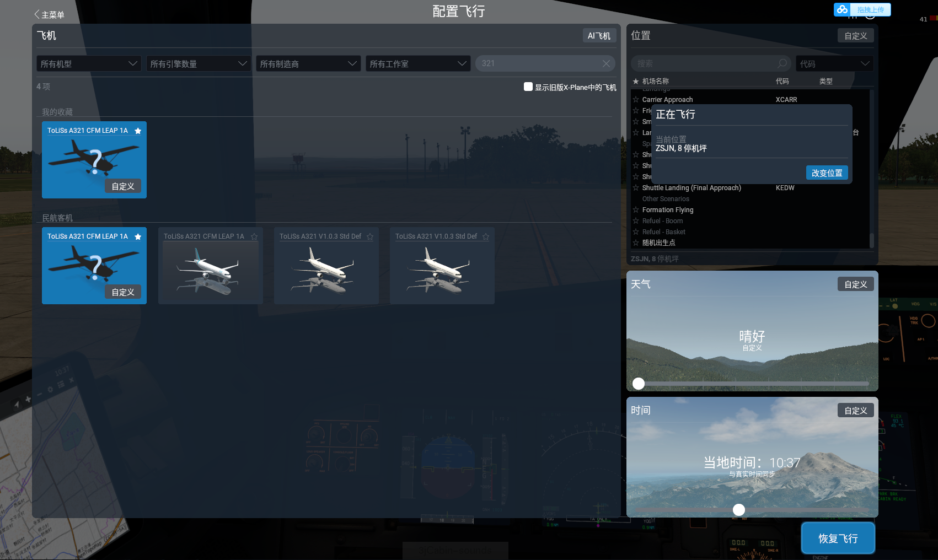Customize the favorite ToLiSs A321 via 自定义

coord(123,186)
